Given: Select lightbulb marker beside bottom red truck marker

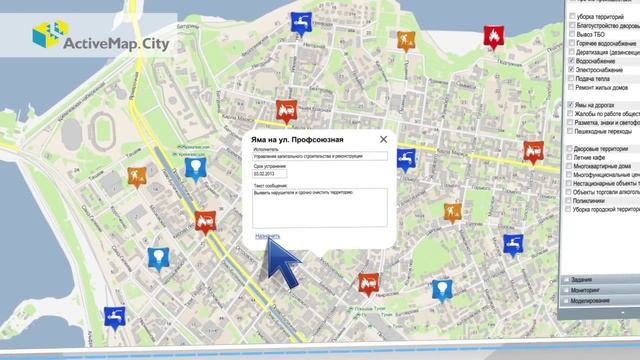Looking at the screenshot, I should point(442,291).
